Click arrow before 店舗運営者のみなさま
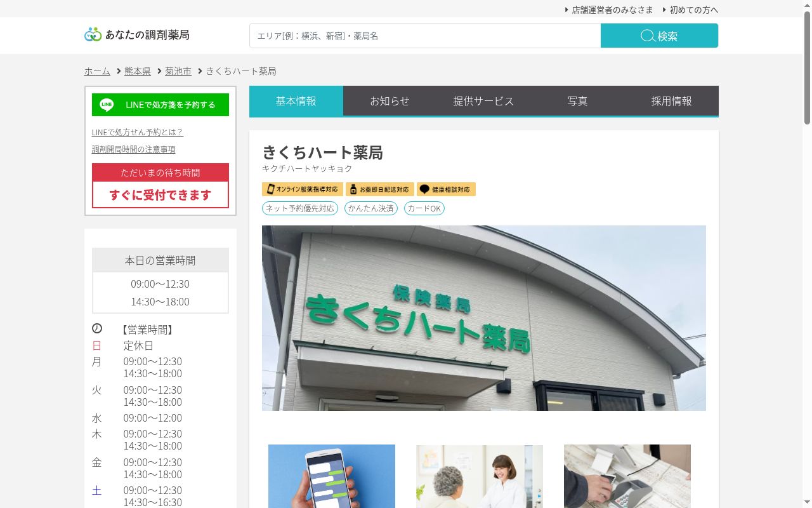Screen dimensions: 812x508 click(x=566, y=10)
